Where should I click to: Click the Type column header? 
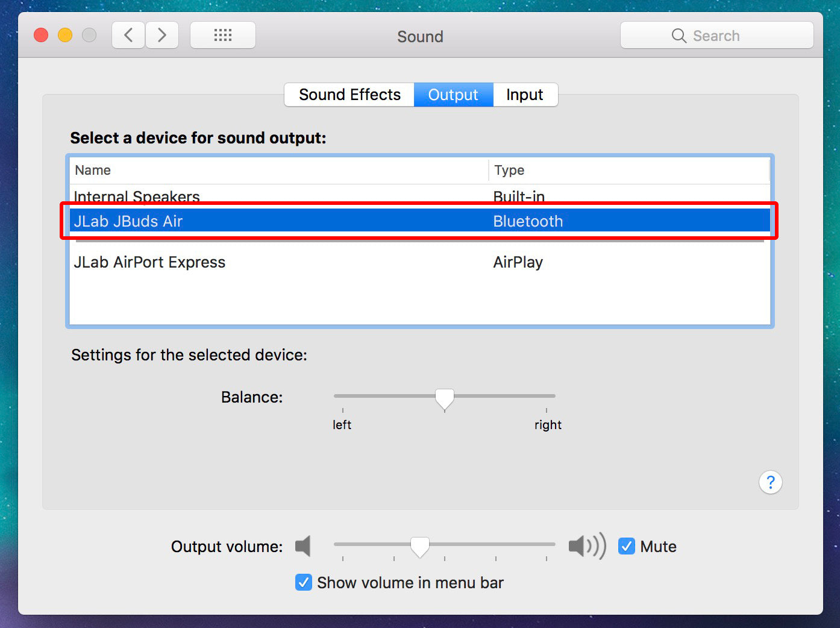[x=629, y=170]
